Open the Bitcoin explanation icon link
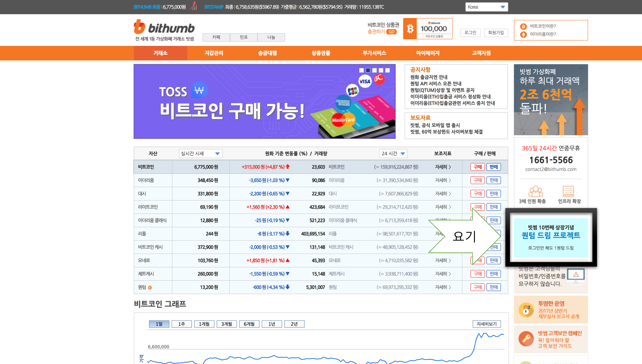This screenshot has width=642, height=364. pyautogui.click(x=523, y=26)
